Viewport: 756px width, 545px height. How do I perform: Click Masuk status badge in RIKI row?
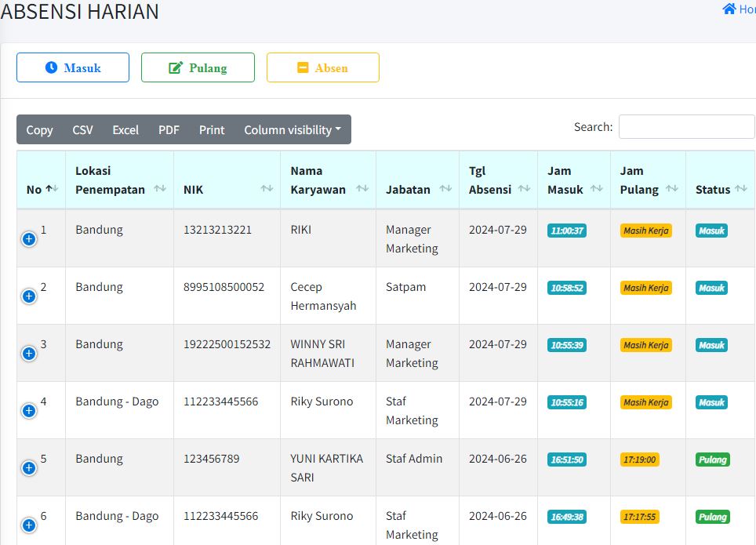[711, 231]
